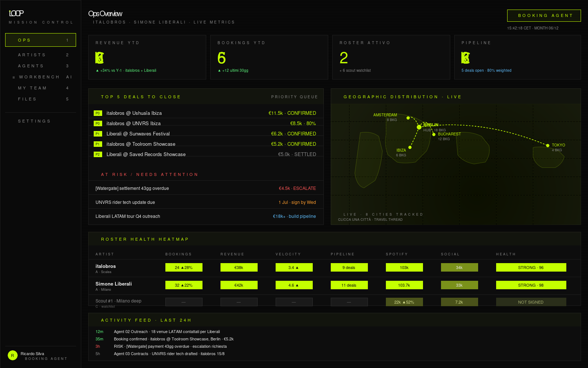Click P0 badge for Ushuaïa Ibiza deal

pyautogui.click(x=98, y=113)
